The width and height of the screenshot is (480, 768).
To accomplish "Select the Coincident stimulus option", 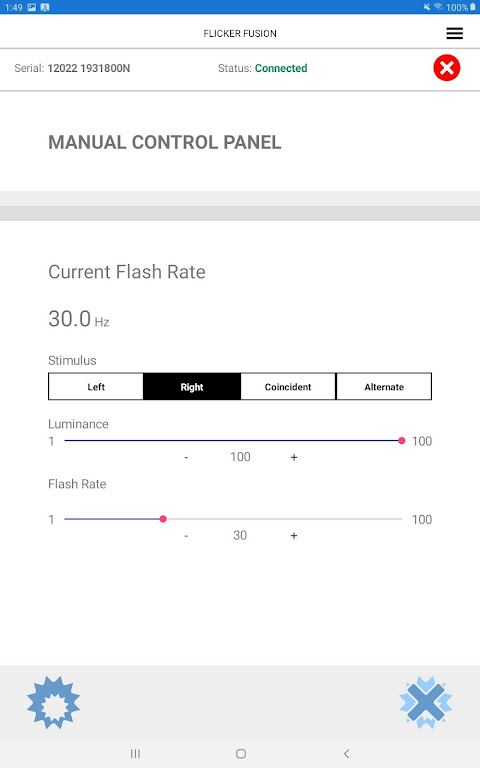I will (x=288, y=386).
